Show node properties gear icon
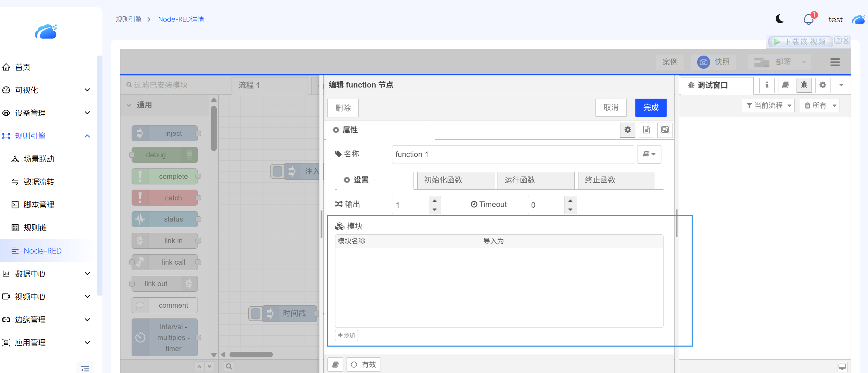The image size is (868, 373). [628, 130]
